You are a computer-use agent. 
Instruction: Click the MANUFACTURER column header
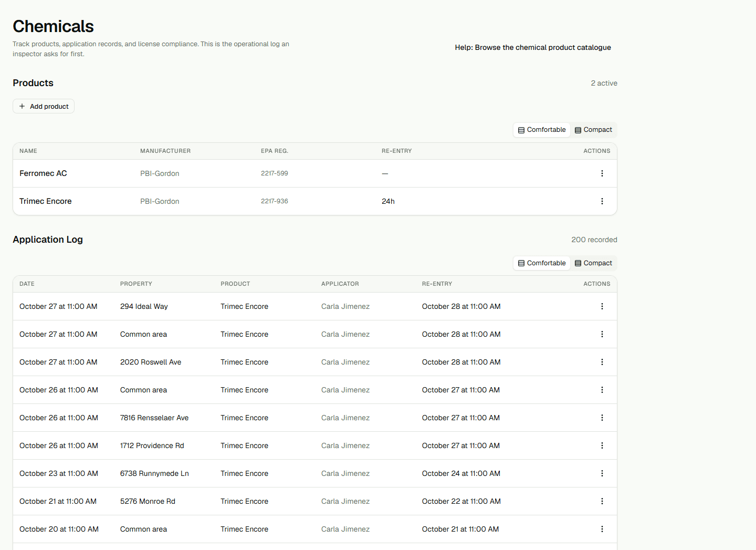click(x=165, y=151)
